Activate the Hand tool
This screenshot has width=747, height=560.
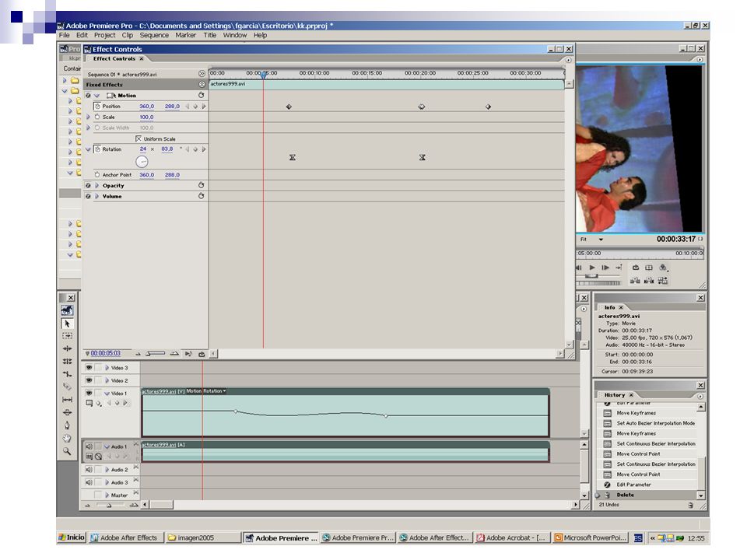point(67,438)
